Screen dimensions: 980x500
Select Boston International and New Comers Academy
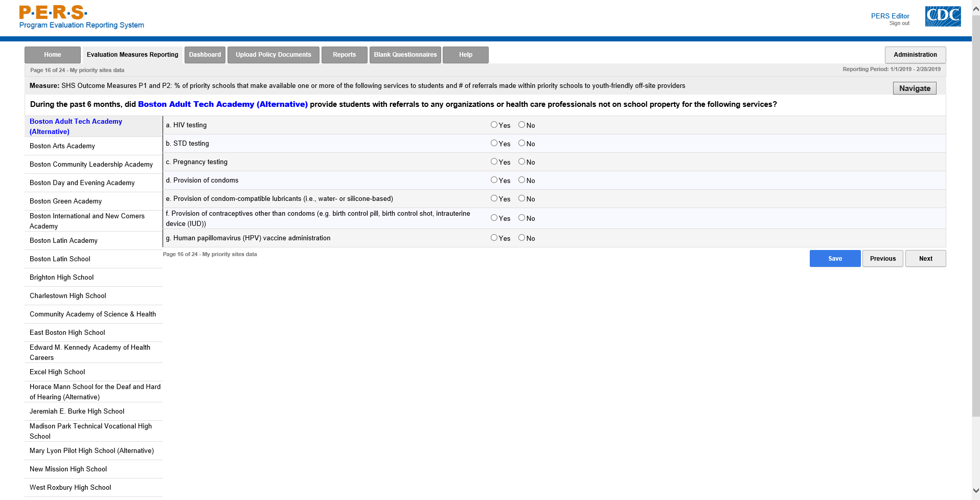tap(94, 221)
